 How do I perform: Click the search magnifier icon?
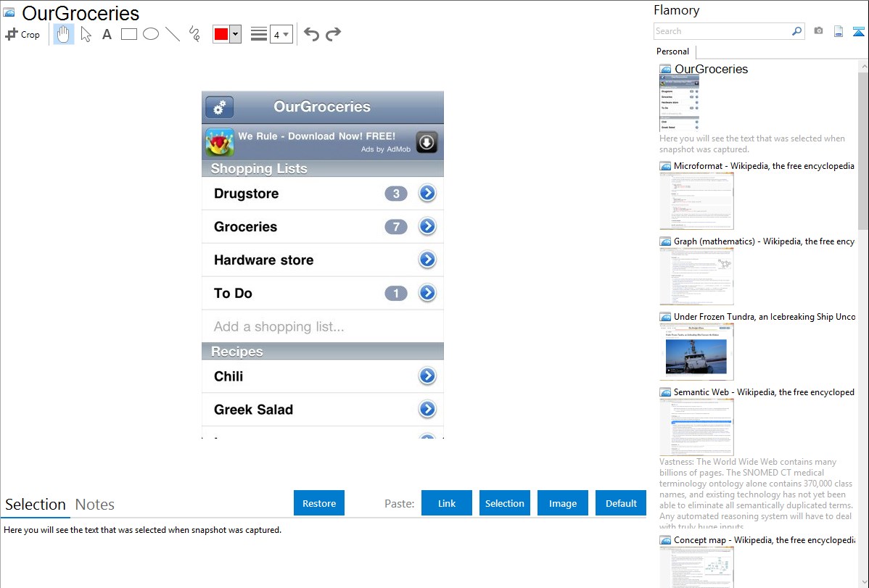[797, 31]
